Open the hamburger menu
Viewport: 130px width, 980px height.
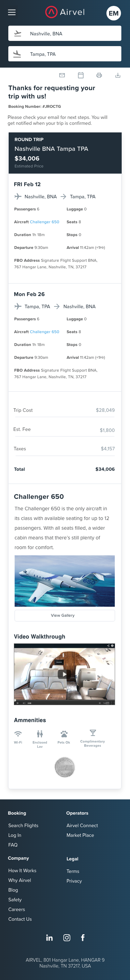pyautogui.click(x=12, y=12)
